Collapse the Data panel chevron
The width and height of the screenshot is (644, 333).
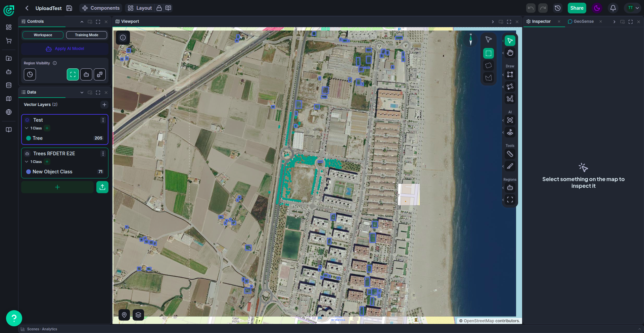click(x=82, y=93)
